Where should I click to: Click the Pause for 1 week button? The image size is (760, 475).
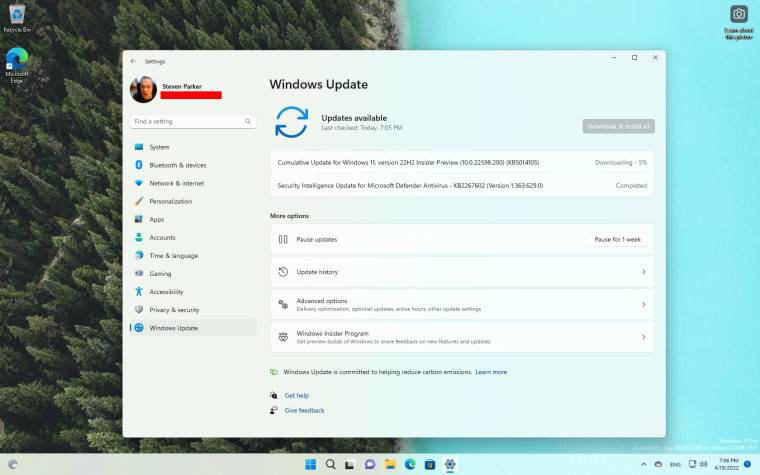pos(618,239)
